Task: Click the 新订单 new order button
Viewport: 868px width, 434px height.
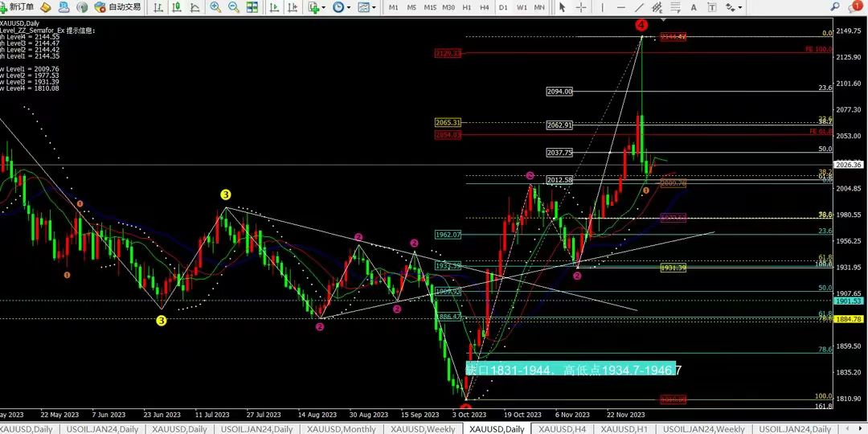Action: tap(17, 7)
